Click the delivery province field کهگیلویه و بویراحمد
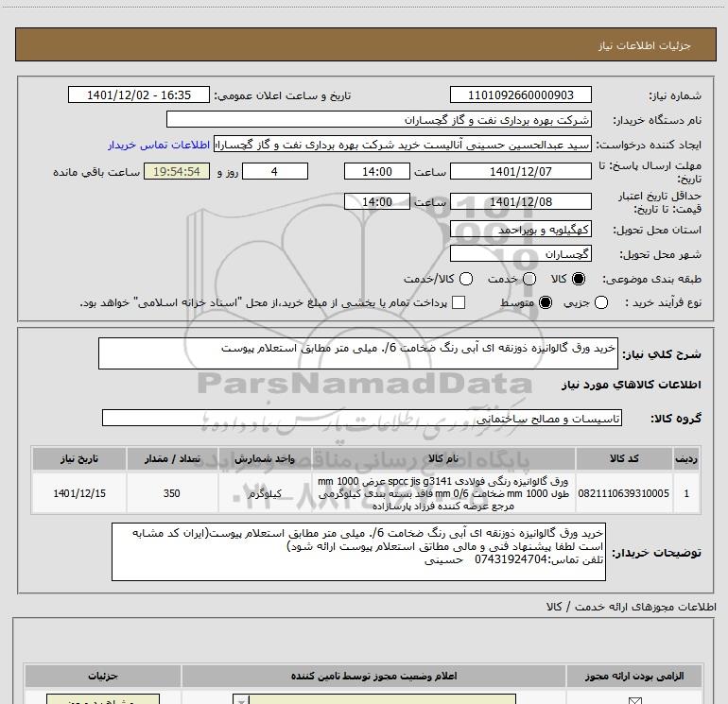 point(520,230)
